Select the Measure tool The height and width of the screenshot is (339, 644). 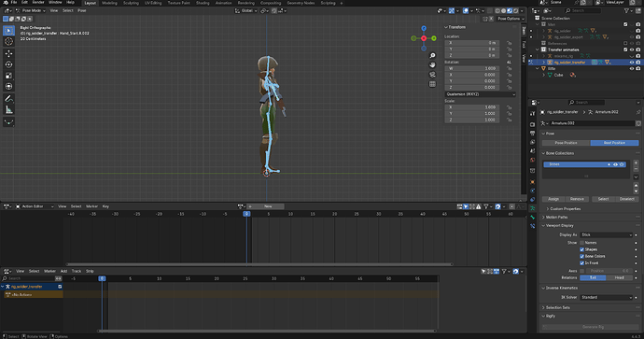tap(8, 109)
